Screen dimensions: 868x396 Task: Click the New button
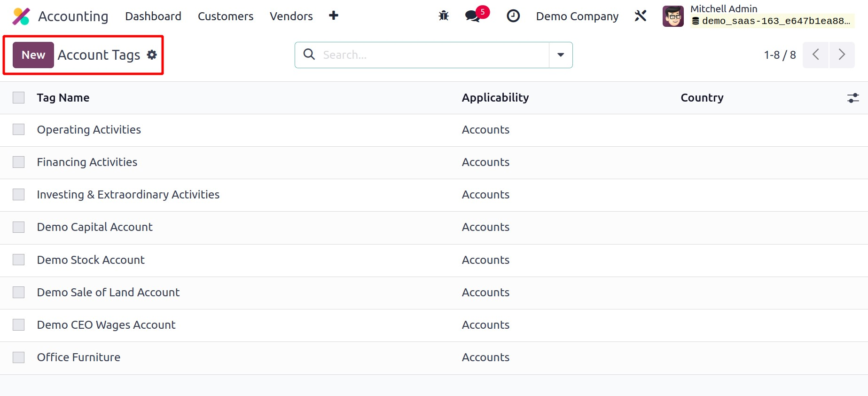[33, 55]
